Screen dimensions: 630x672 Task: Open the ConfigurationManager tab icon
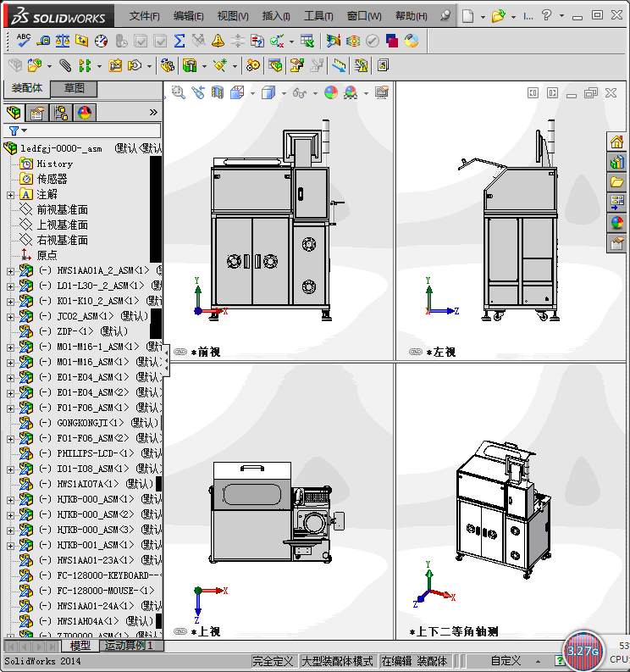(61, 113)
